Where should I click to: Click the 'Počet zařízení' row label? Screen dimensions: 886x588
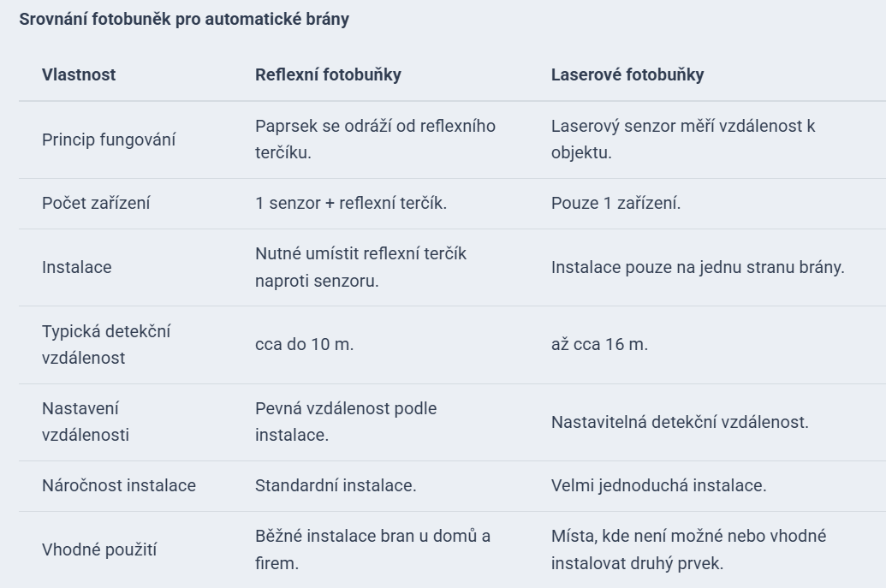click(x=96, y=203)
